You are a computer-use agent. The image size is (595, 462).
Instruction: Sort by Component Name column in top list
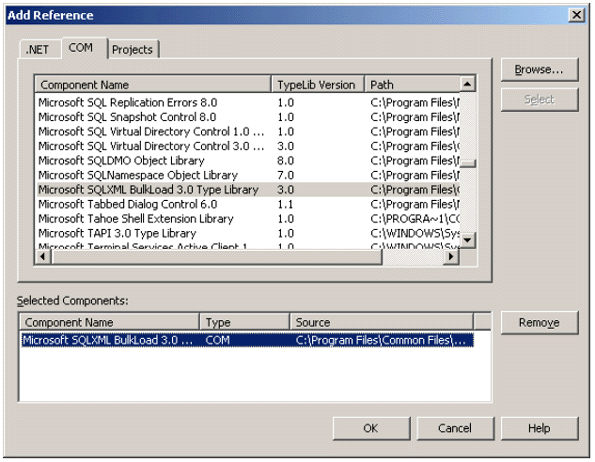coord(153,85)
